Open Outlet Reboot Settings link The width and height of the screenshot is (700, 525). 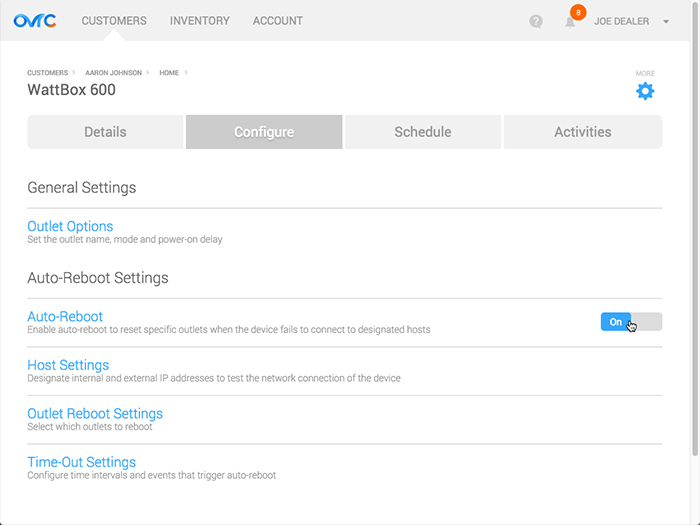(95, 413)
